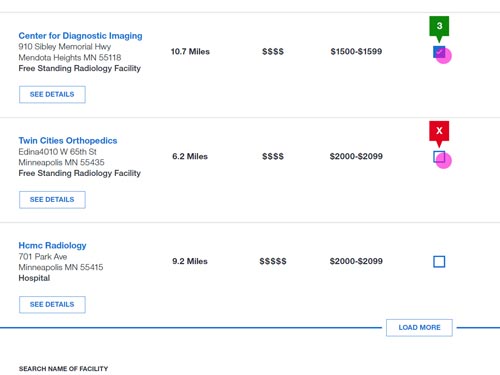The height and width of the screenshot is (375, 500).
Task: Select the 10.7 Miles distance text
Action: [x=190, y=52]
